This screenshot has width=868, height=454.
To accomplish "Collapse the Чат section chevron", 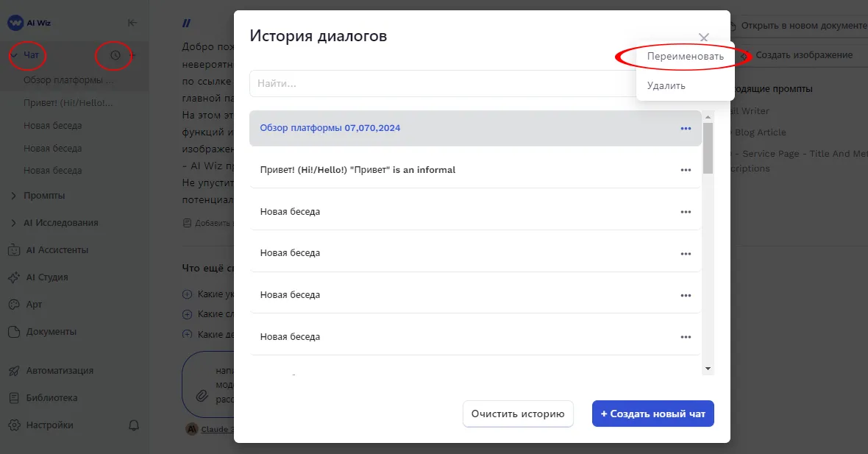I will click(x=15, y=54).
